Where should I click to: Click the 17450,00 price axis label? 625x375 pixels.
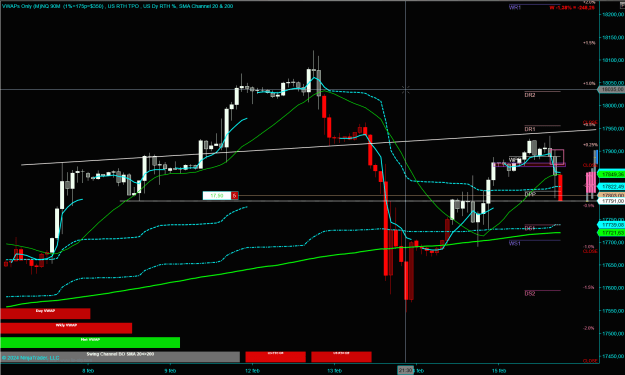coord(613,356)
